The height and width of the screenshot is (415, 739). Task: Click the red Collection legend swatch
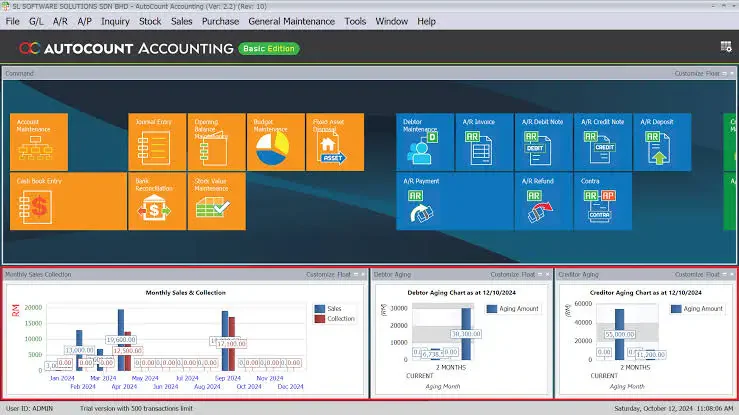pos(320,319)
